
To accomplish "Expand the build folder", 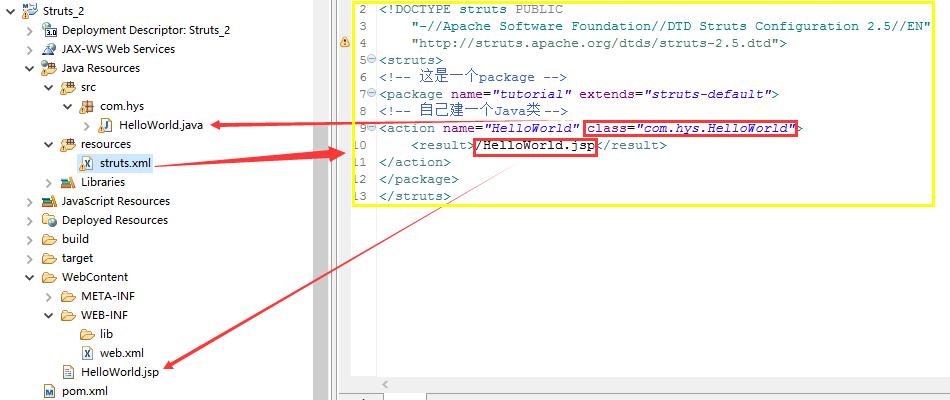I will [30, 239].
